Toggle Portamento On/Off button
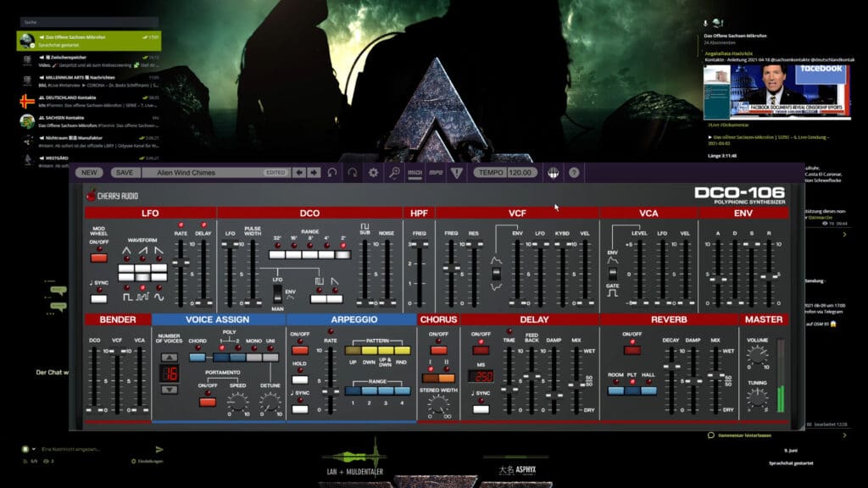The width and height of the screenshot is (868, 488). [208, 402]
